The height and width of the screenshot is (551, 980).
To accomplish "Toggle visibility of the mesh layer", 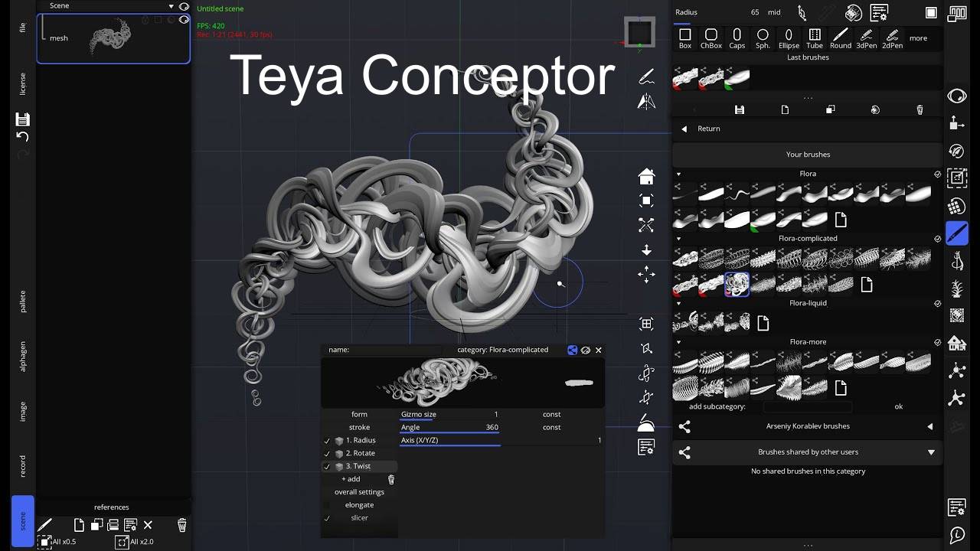I will (184, 20).
